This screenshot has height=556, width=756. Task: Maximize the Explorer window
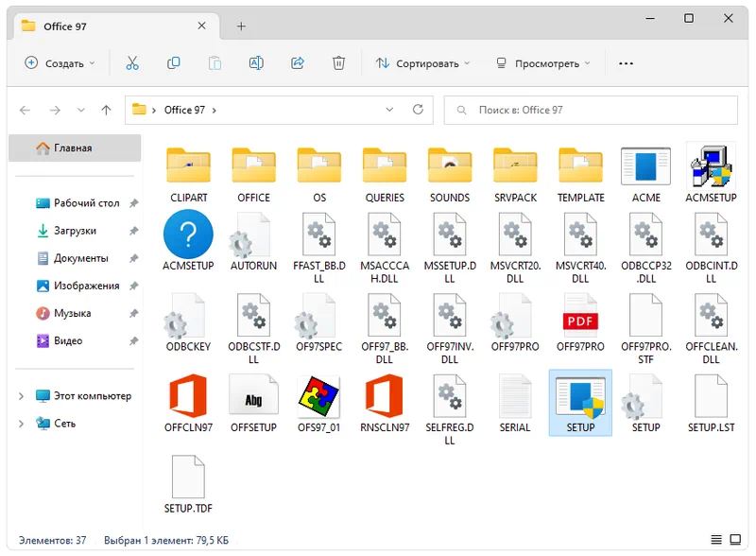(689, 18)
